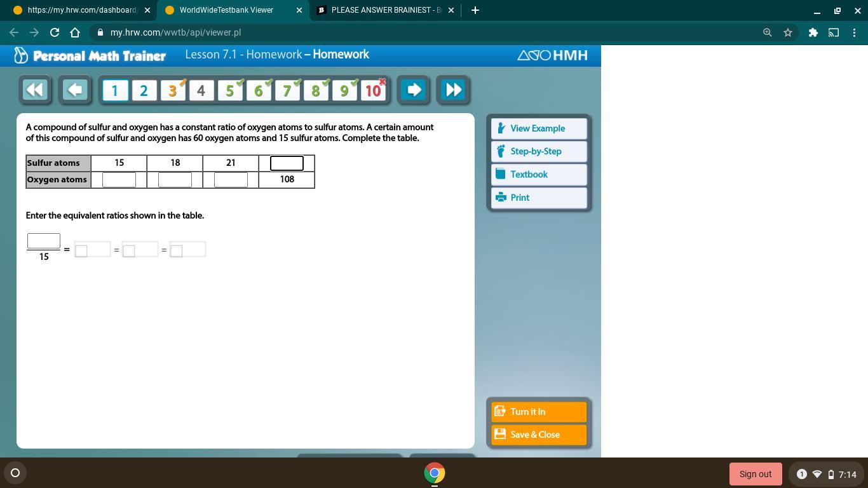
Task: Return to first question with rewind double arrow
Action: pyautogui.click(x=35, y=90)
